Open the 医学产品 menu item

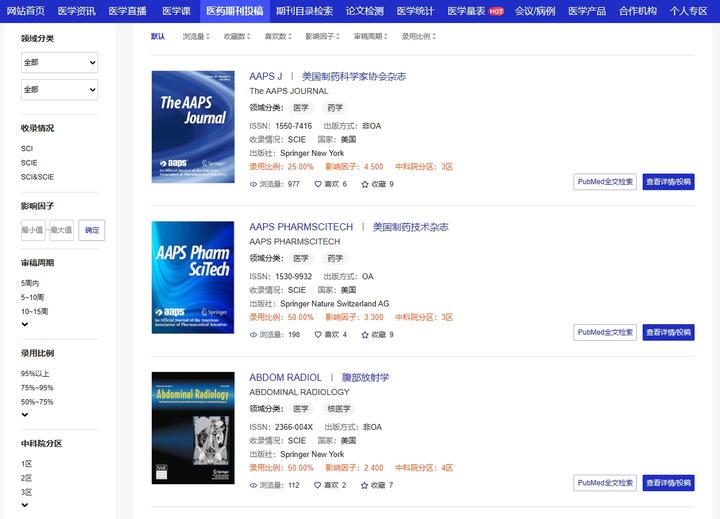pos(587,11)
